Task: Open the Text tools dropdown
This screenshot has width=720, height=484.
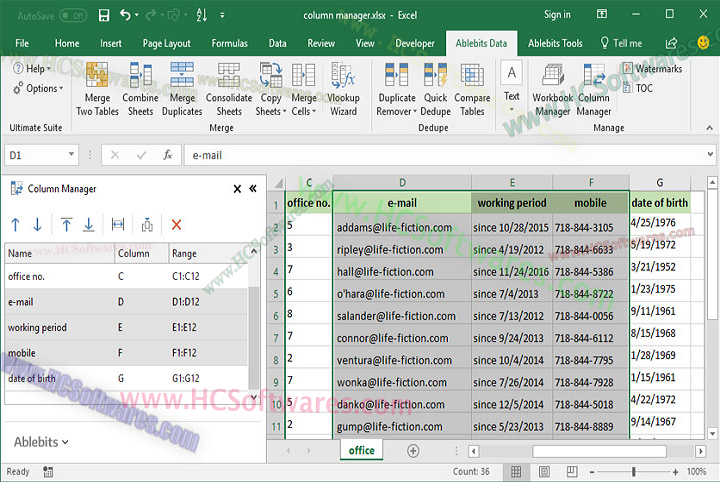Action: (512, 87)
